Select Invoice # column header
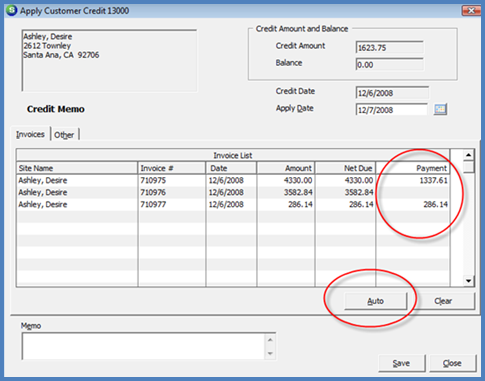 pyautogui.click(x=172, y=168)
